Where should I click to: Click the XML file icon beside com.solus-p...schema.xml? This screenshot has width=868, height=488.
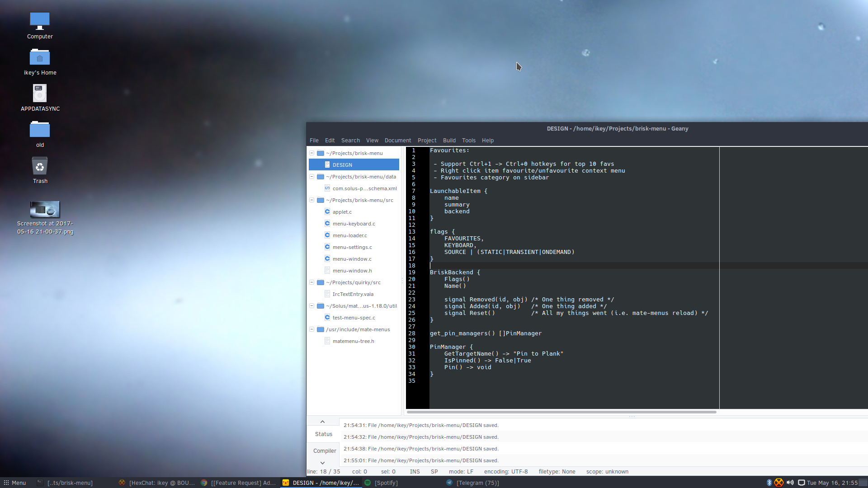(x=327, y=188)
